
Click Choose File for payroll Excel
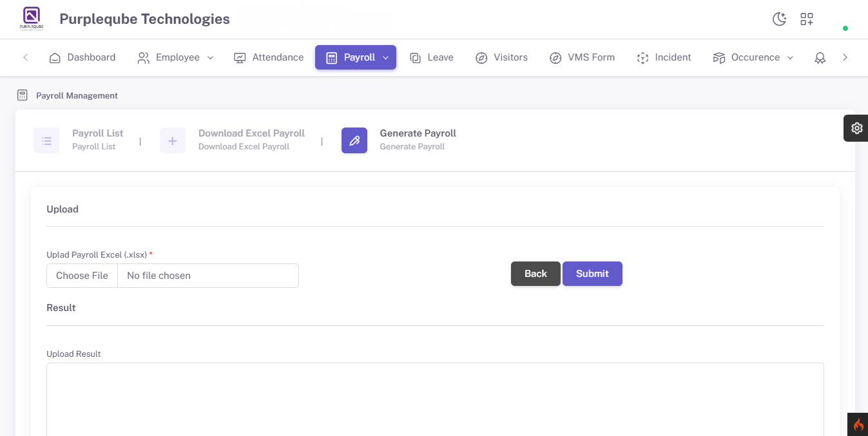tap(82, 276)
